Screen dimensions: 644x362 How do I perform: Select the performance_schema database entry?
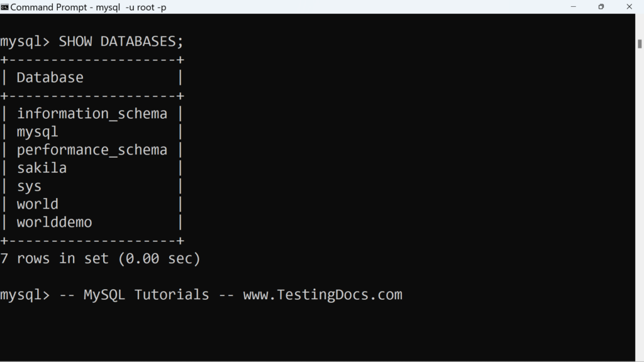(92, 149)
